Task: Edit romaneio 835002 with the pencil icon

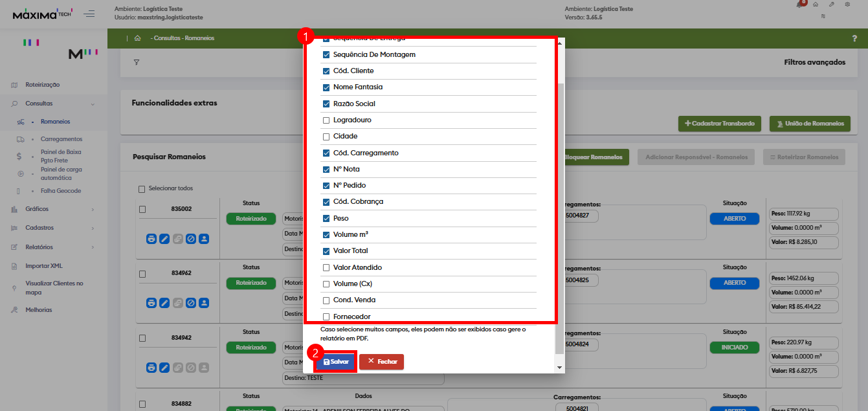Action: pyautogui.click(x=164, y=239)
